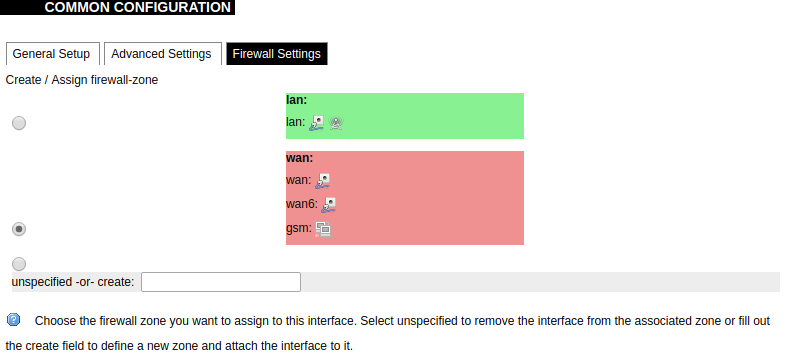The width and height of the screenshot is (793, 361).
Task: Select the wan firewall zone radio button
Action: (x=19, y=229)
